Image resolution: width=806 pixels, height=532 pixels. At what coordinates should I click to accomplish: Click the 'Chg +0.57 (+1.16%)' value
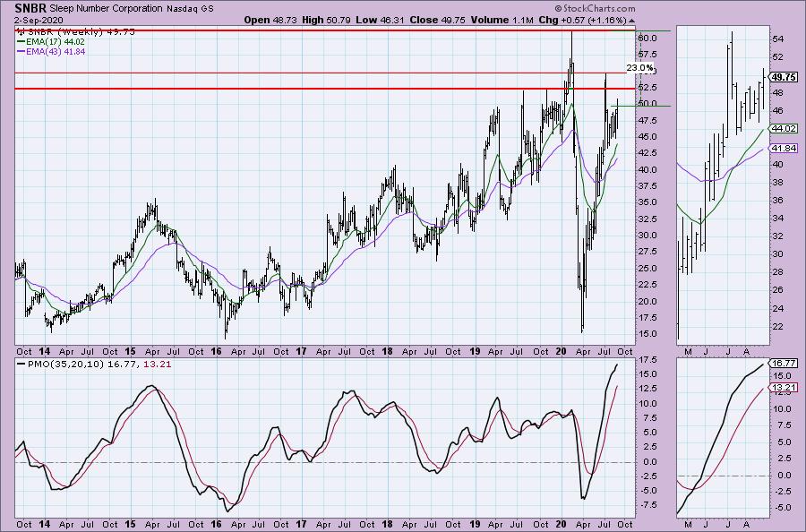pos(583,20)
